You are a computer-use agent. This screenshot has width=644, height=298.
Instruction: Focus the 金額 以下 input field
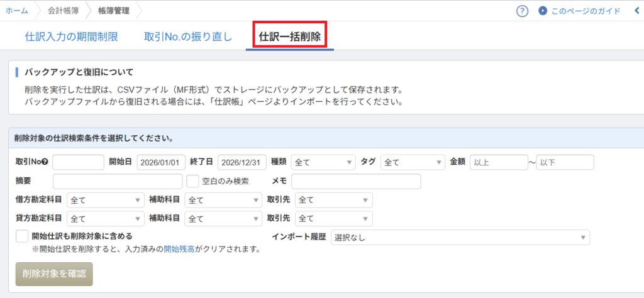565,162
